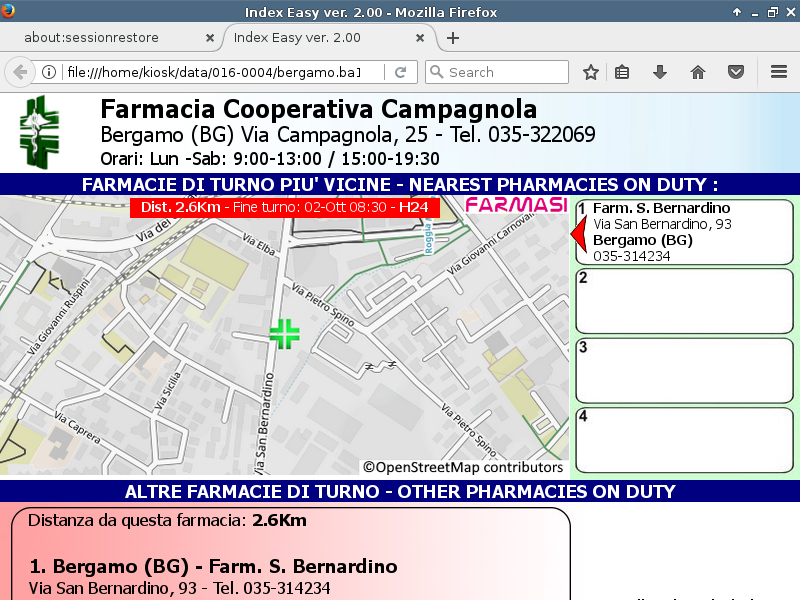
Task: Open the Pocket icon in toolbar
Action: 735,72
